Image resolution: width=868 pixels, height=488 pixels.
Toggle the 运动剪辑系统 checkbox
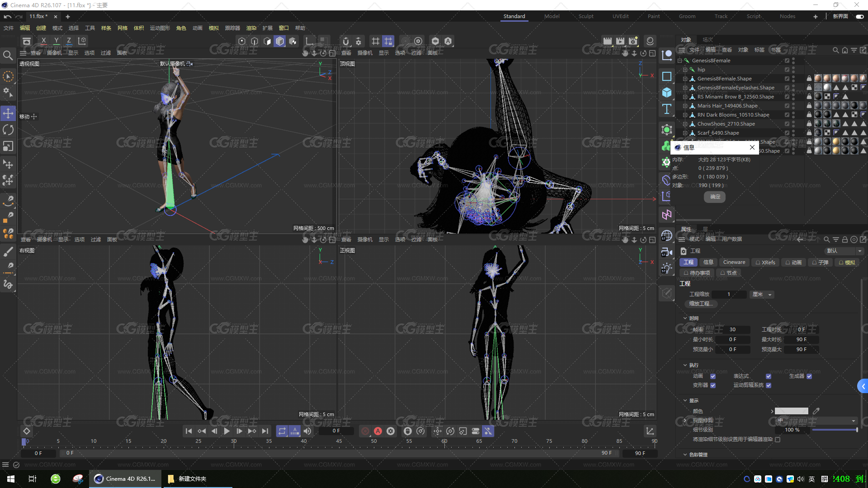click(x=769, y=385)
